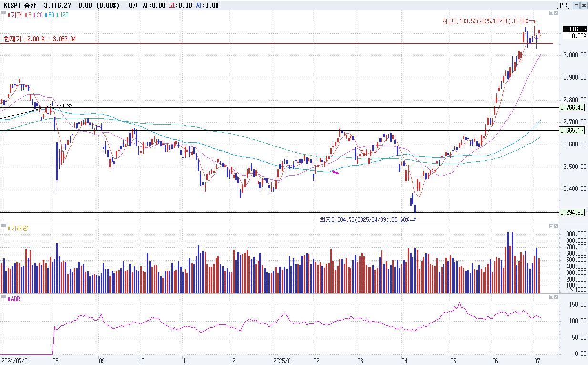Image resolution: width=588 pixels, height=365 pixels.
Task: Select the ADR indicator legend label
Action: (14, 299)
